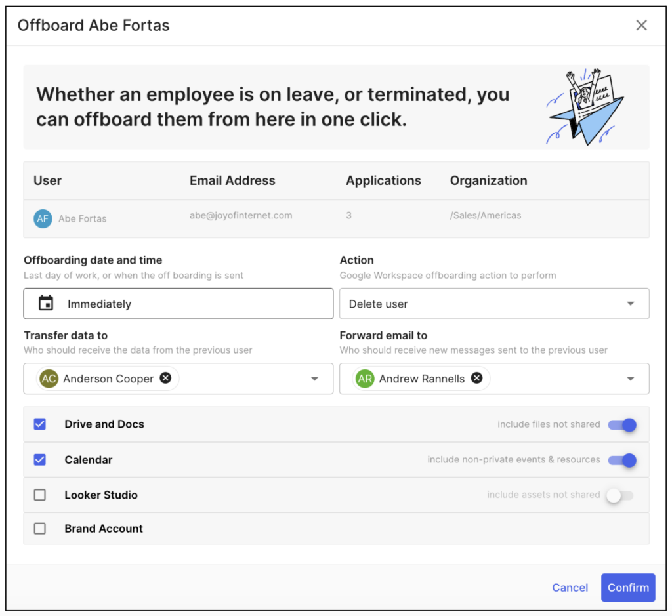Toggle off include non-private events & resources
This screenshot has height=616, width=672.
[622, 460]
